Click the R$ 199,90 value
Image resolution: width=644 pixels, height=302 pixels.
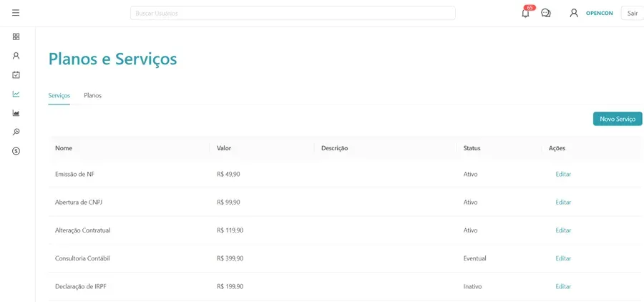pos(230,286)
